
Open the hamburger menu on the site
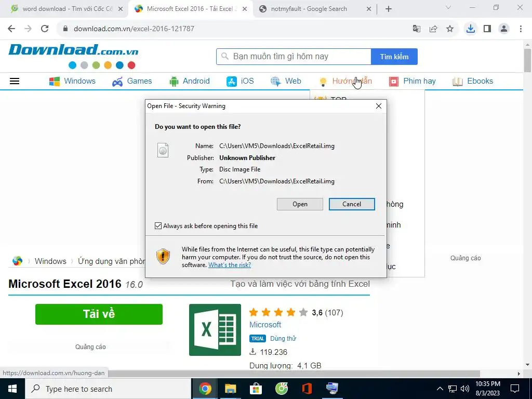[15, 81]
